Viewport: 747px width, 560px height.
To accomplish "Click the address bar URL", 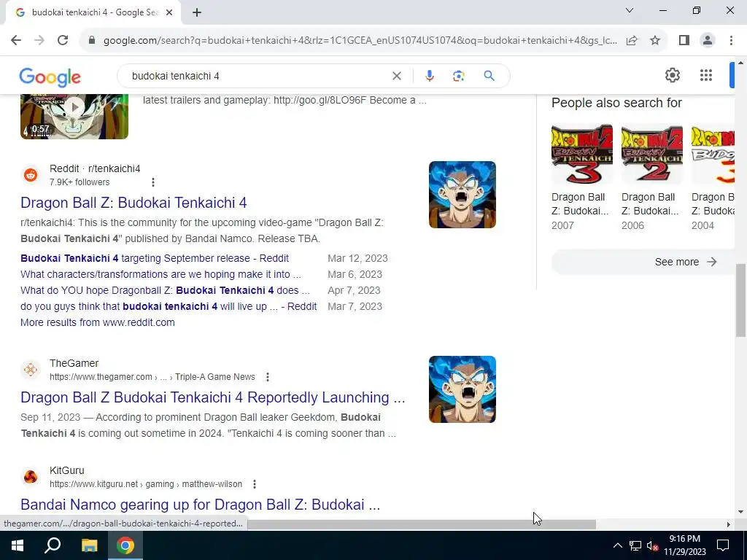I will coord(360,41).
